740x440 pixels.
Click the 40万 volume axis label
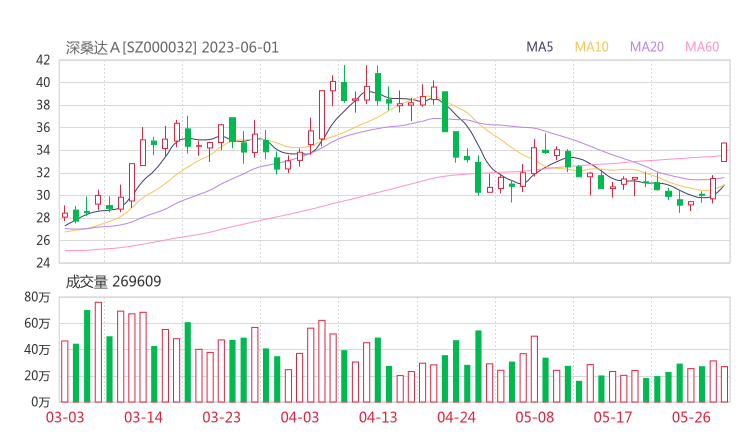coord(37,350)
